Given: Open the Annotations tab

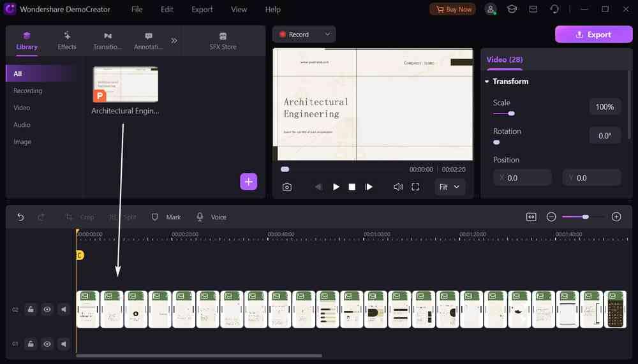Looking at the screenshot, I should [x=149, y=41].
